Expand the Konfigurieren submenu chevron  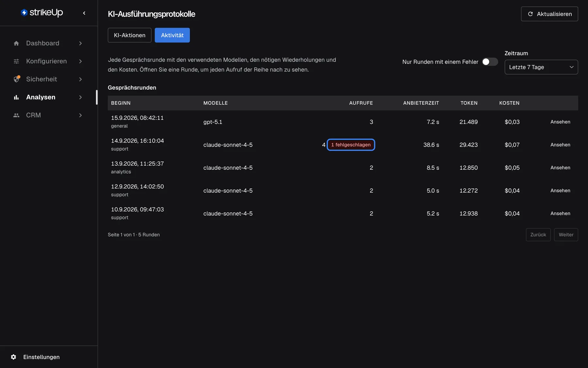80,61
